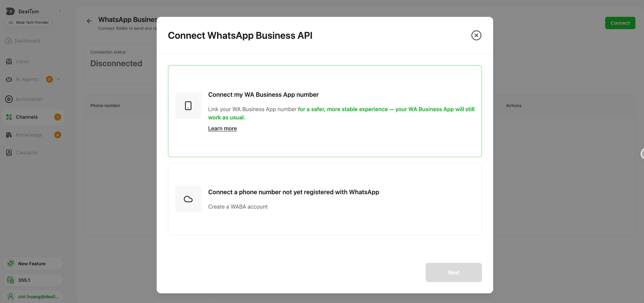The width and height of the screenshot is (644, 303).
Task: Open the cici.huang account menu
Action: [x=33, y=296]
